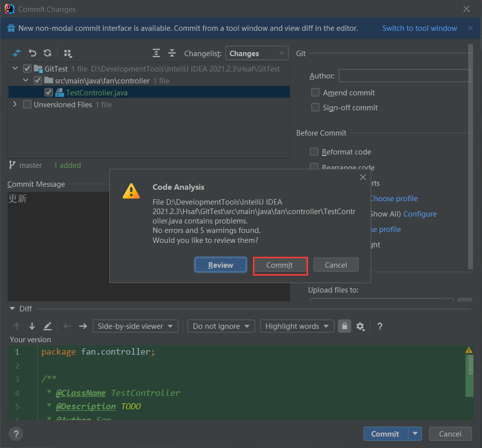Viewport: 482px width, 448px height.
Task: Click the Configure link
Action: (x=419, y=214)
